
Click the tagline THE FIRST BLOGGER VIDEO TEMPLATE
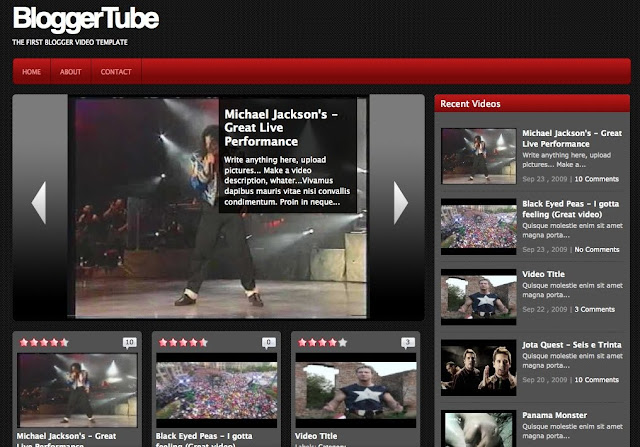point(70,42)
